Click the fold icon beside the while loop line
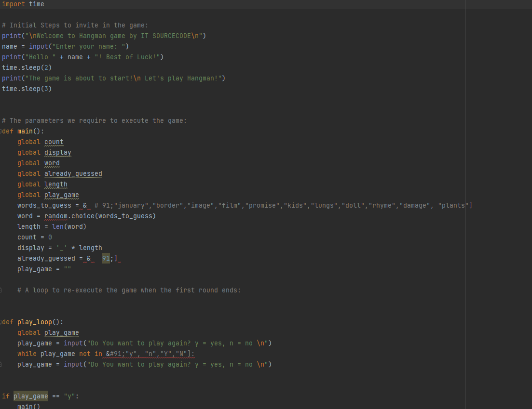Viewport: 532px width, 409px height. (x=1, y=364)
